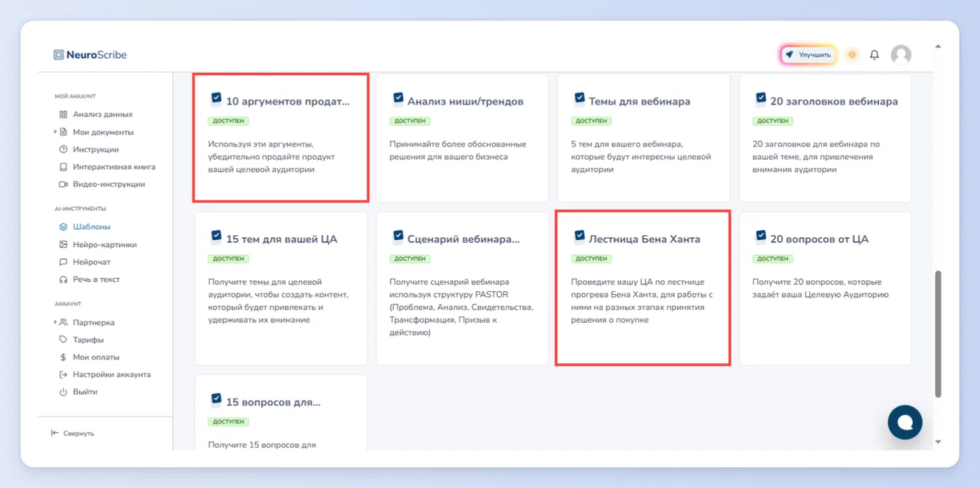Click Выйти to log out
The width and height of the screenshot is (980, 488).
(x=78, y=392)
